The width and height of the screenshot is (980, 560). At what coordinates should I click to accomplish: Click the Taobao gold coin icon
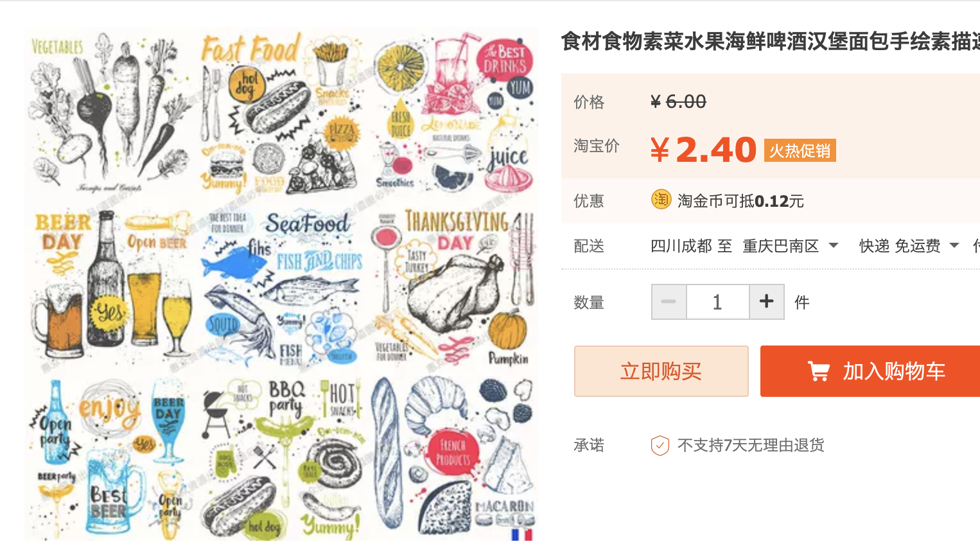(x=661, y=200)
